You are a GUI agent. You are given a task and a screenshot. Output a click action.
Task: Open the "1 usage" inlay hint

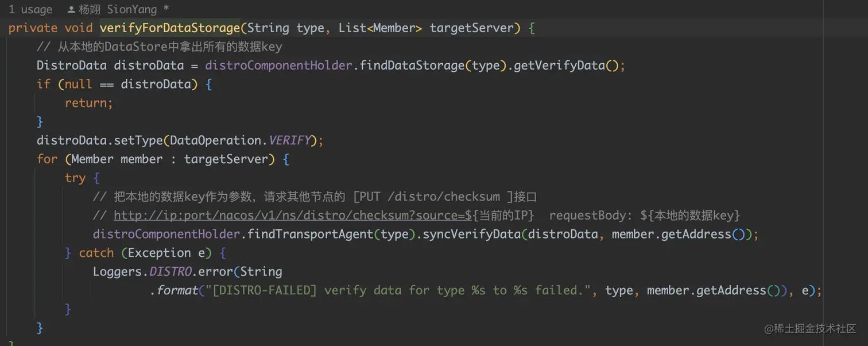[30, 10]
